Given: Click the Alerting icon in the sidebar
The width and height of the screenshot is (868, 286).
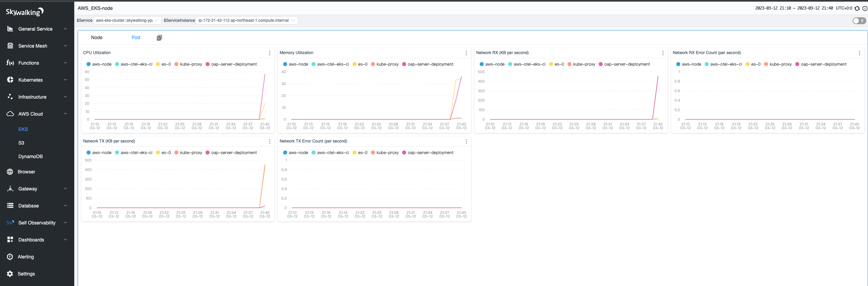Looking at the screenshot, I should tap(10, 257).
